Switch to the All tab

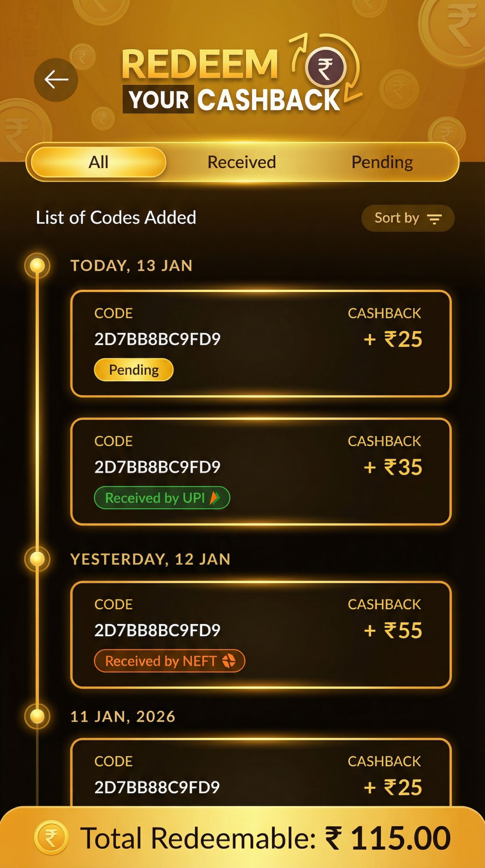(x=98, y=162)
